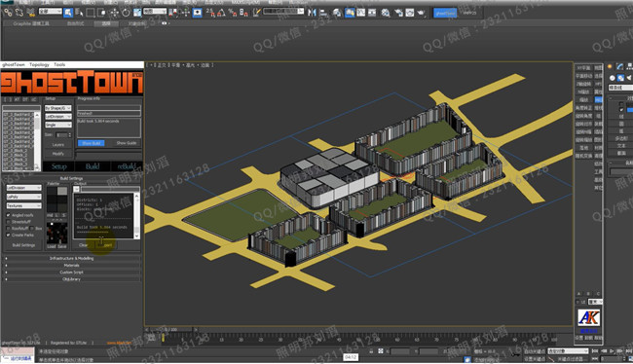Click the Layers button
The height and width of the screenshot is (364, 633).
58,144
